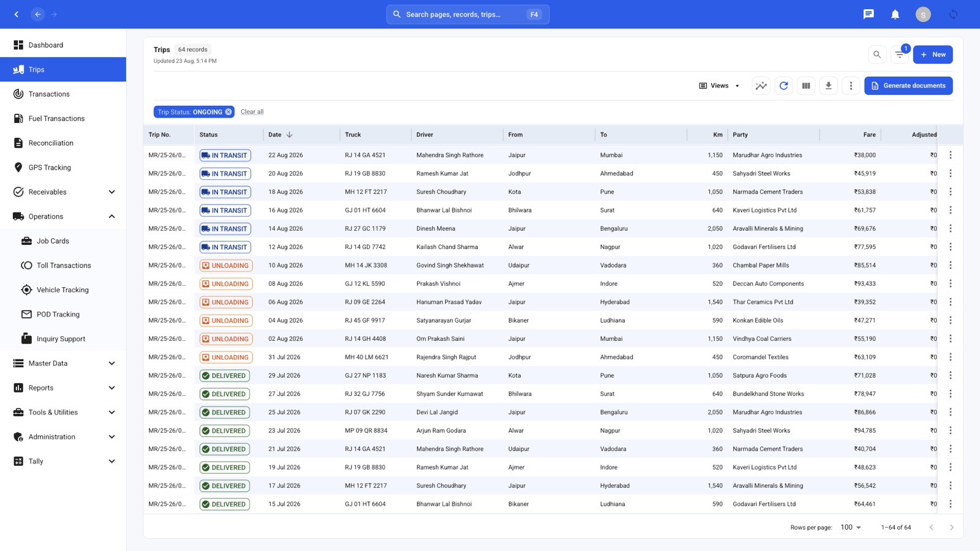Open the filter icon with badge

point(900,54)
